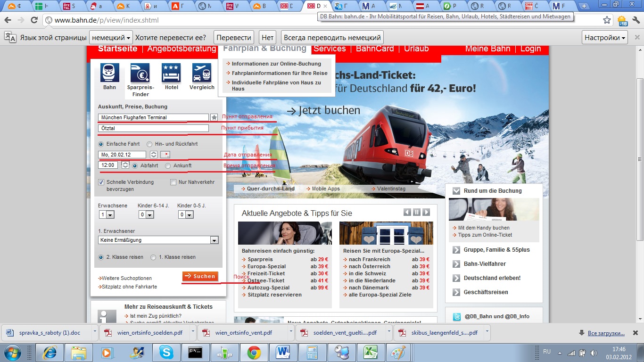Open the Keine Ermäßigung discount dropdown

pos(158,240)
